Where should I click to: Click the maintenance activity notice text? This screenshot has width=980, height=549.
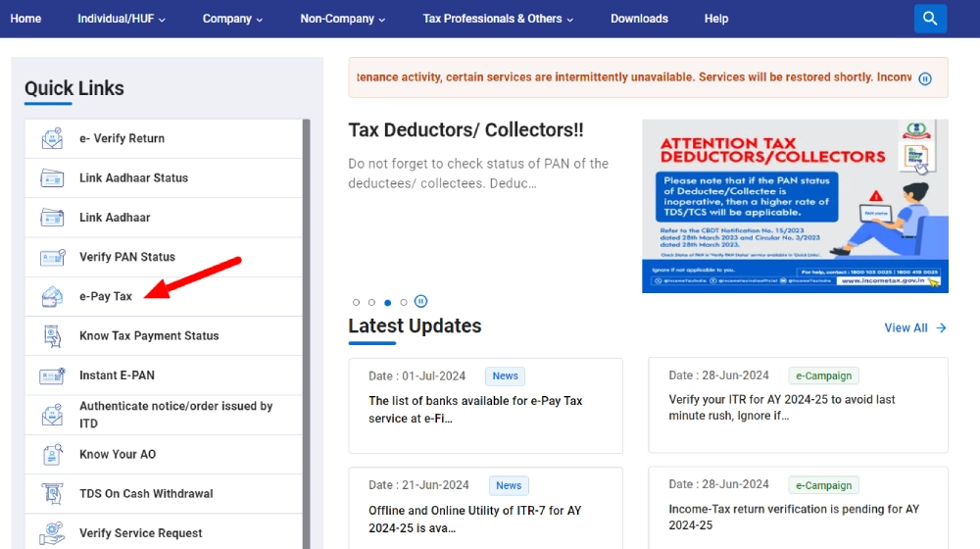(x=634, y=76)
